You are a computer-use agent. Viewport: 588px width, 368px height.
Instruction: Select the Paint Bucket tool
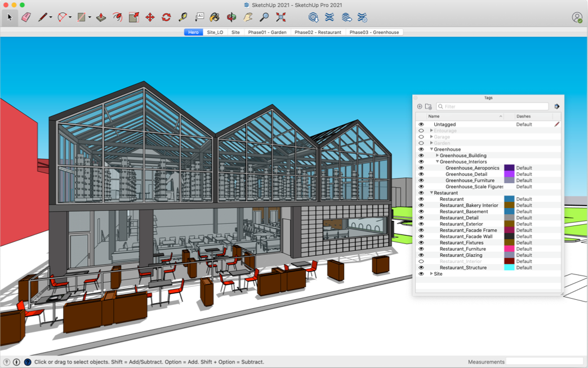(x=215, y=17)
